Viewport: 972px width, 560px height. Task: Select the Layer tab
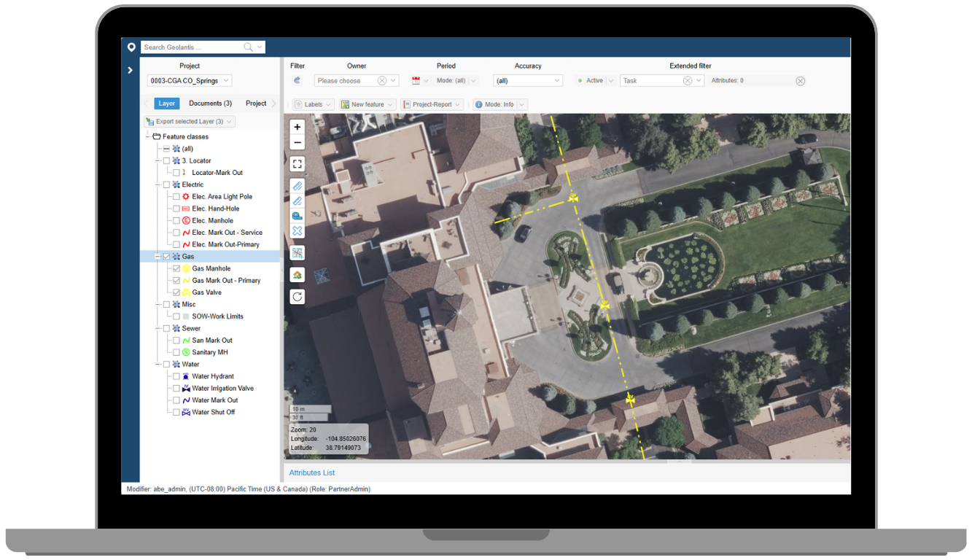pyautogui.click(x=167, y=104)
